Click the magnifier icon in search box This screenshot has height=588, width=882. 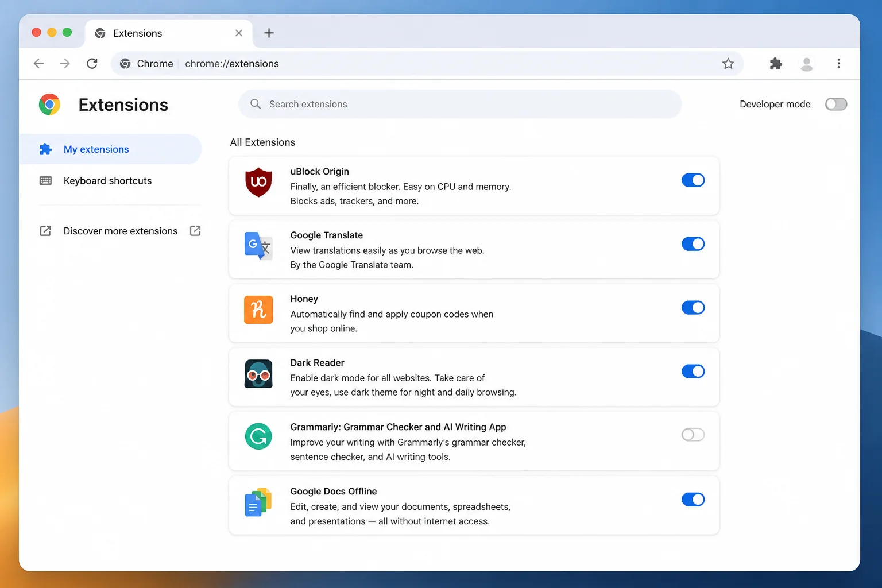pyautogui.click(x=256, y=104)
